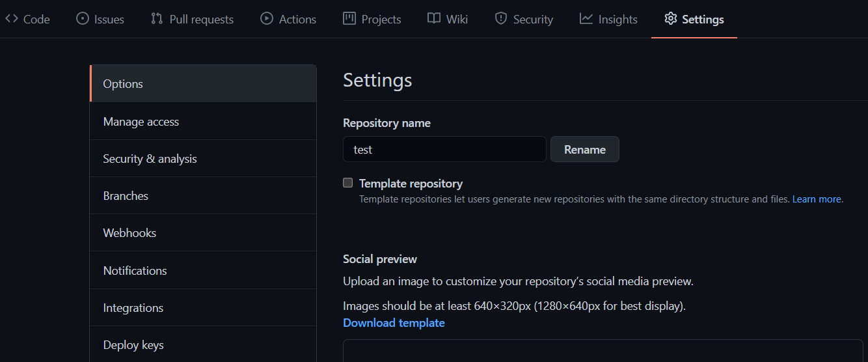
Task: Select Branches in the sidebar
Action: 126,196
